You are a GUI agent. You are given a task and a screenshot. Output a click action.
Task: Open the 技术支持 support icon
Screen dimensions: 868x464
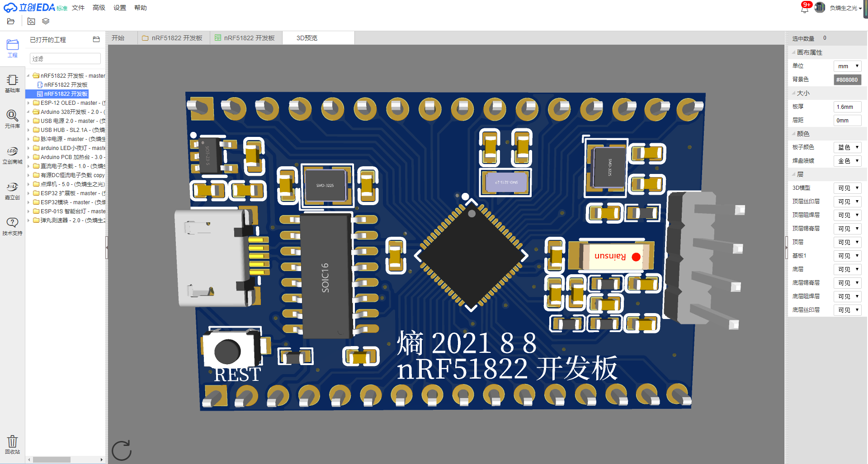(12, 226)
